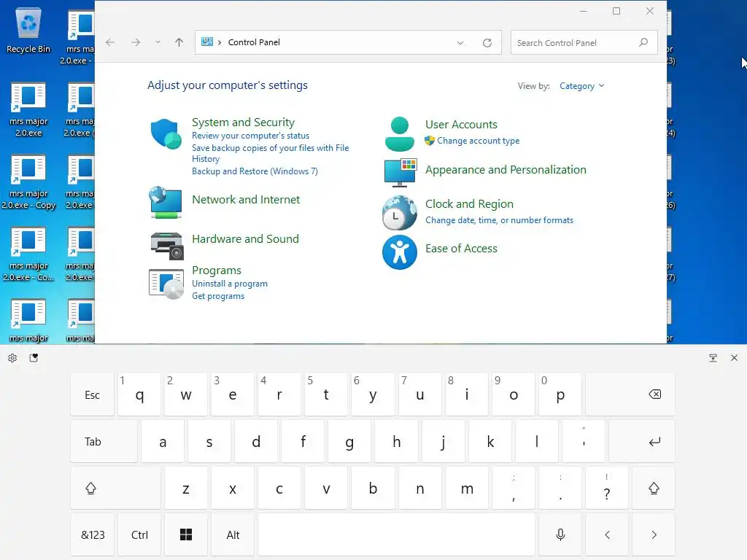The image size is (747, 560).
Task: Tap the spacebar on the touch keyboard
Action: tap(396, 534)
